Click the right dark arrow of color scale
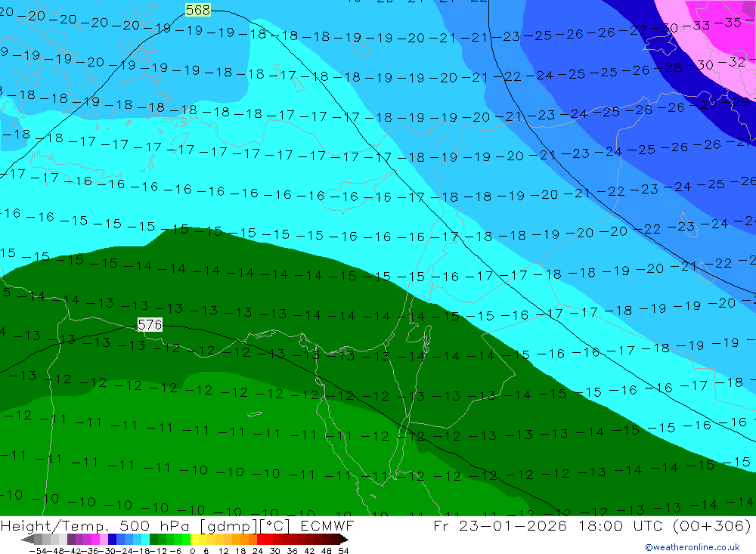The width and height of the screenshot is (756, 554). click(x=344, y=539)
